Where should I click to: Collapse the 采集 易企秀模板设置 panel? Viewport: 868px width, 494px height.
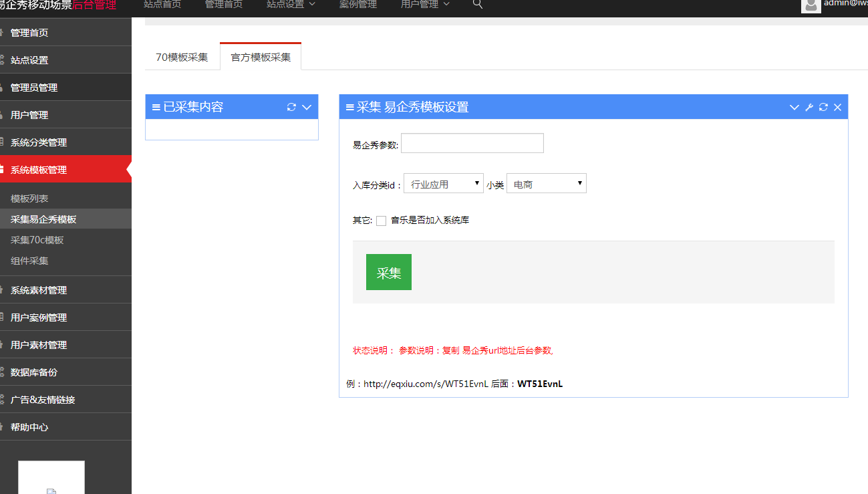click(x=794, y=107)
